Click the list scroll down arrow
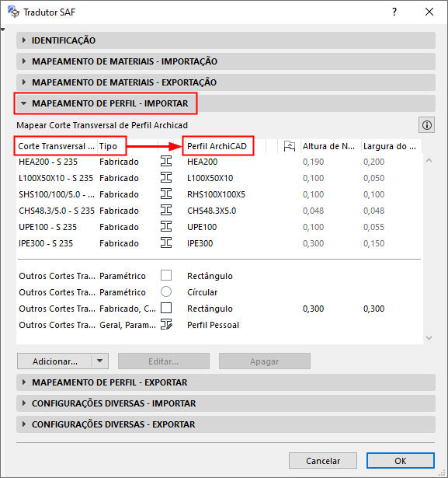 pyautogui.click(x=429, y=338)
